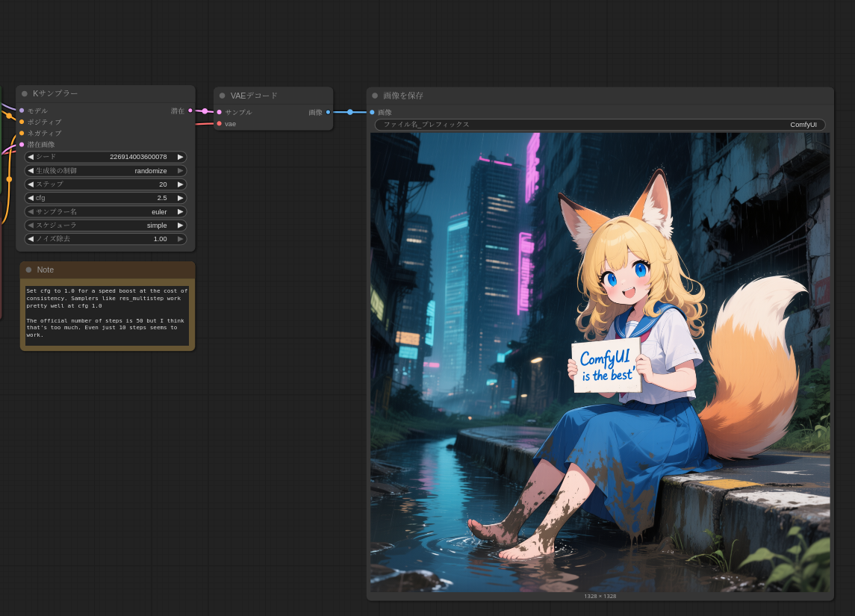Click the ノイズ除去 value 1.00

click(161, 239)
